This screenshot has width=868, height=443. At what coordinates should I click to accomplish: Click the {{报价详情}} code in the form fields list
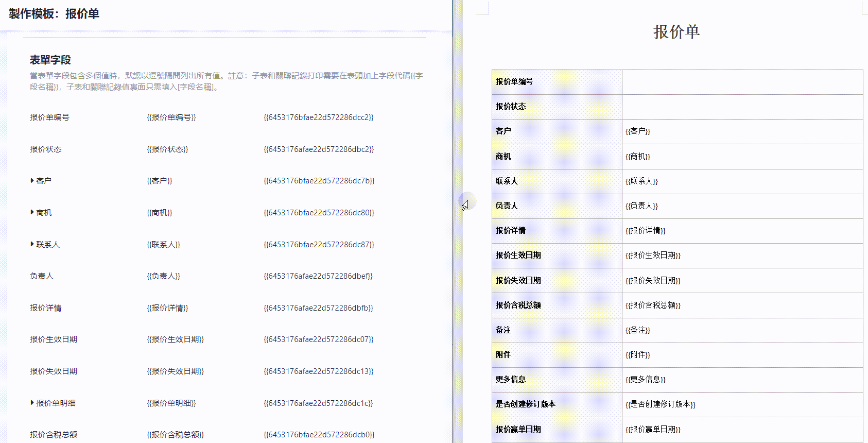click(x=167, y=308)
